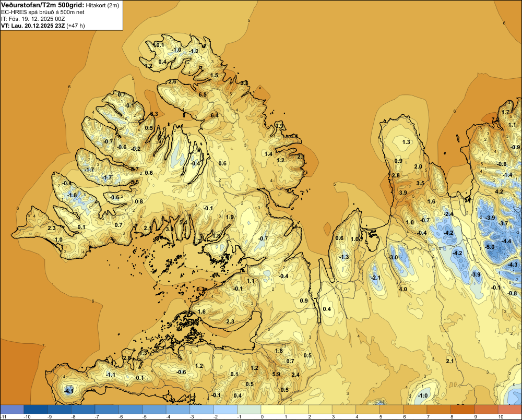Click the '6.4' temperature value
The height and width of the screenshot is (420, 522).
215,115
